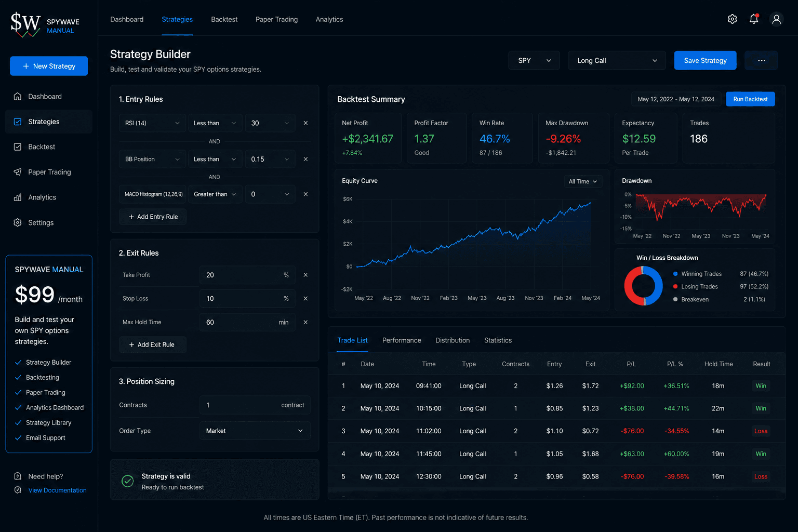Open the MACD Histogram value 0 dropdown
798x532 pixels.
coord(270,194)
